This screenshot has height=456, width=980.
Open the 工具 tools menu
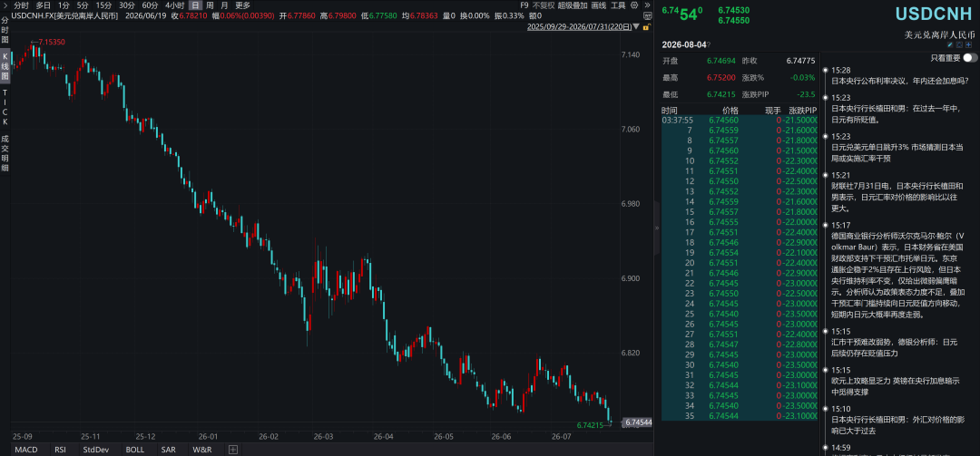[618, 5]
